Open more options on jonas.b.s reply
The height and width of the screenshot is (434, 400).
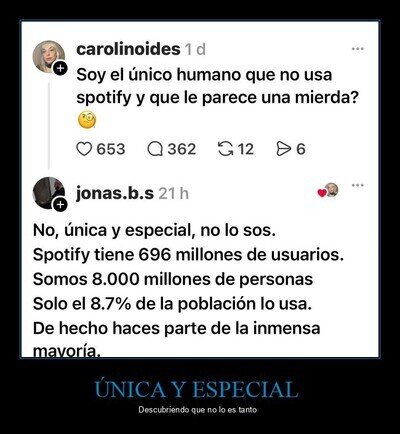pos(358,185)
